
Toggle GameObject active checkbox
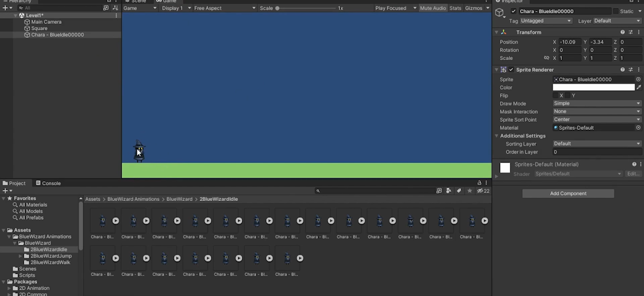514,11
